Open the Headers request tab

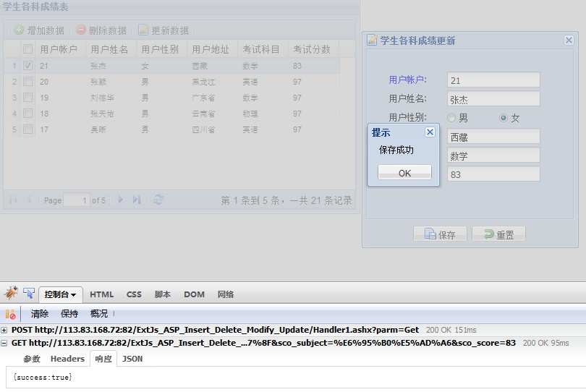[68, 359]
